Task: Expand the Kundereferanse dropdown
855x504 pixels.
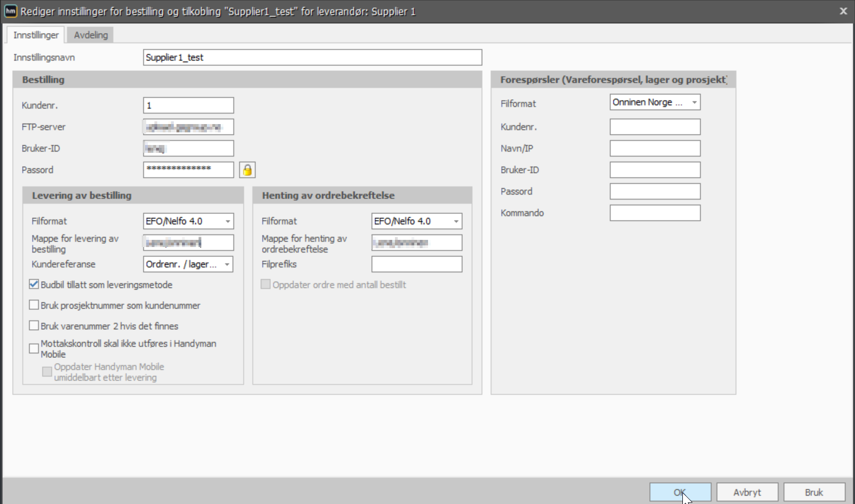Action: [x=188, y=264]
